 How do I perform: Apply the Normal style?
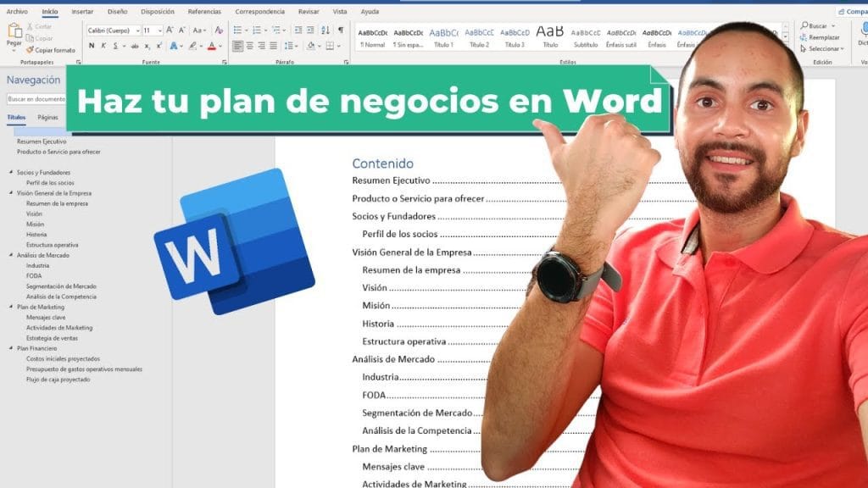tap(373, 37)
